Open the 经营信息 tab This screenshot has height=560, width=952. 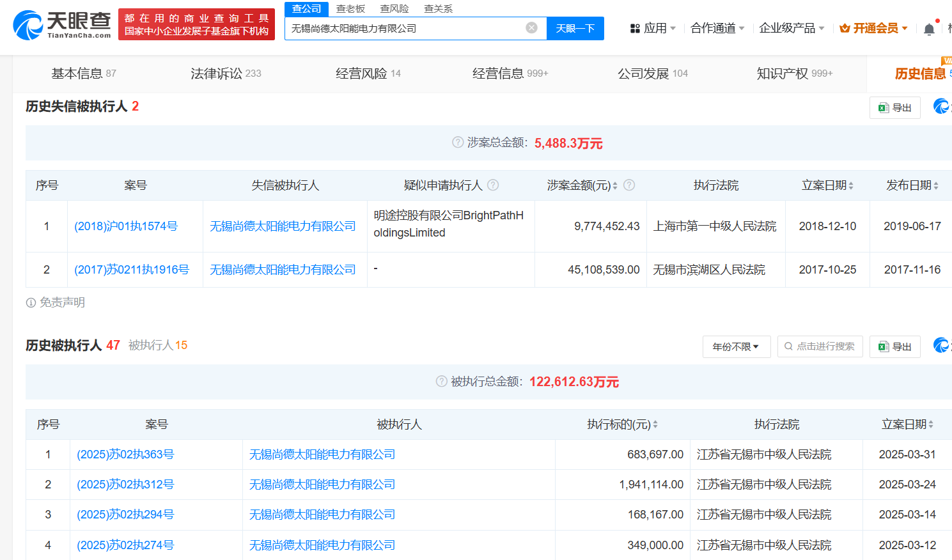[x=510, y=74]
